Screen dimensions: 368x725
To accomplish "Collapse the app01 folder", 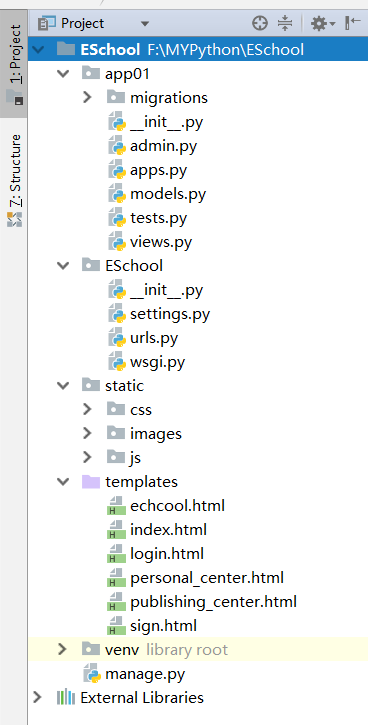I will 63,74.
